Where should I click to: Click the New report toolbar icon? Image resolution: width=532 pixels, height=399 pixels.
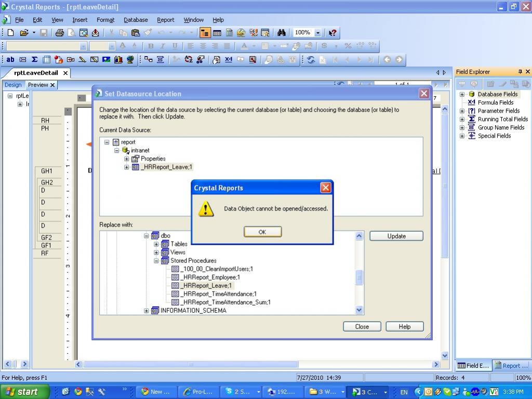[11, 33]
